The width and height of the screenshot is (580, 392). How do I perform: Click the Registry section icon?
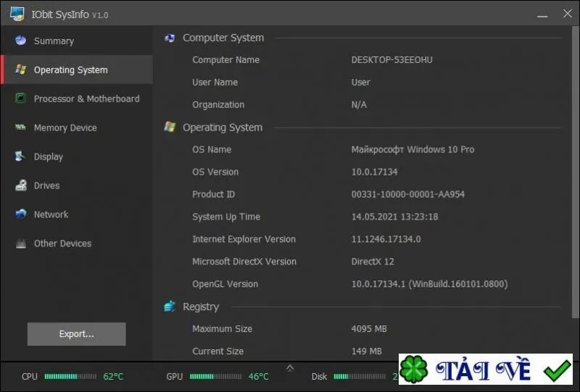[170, 306]
